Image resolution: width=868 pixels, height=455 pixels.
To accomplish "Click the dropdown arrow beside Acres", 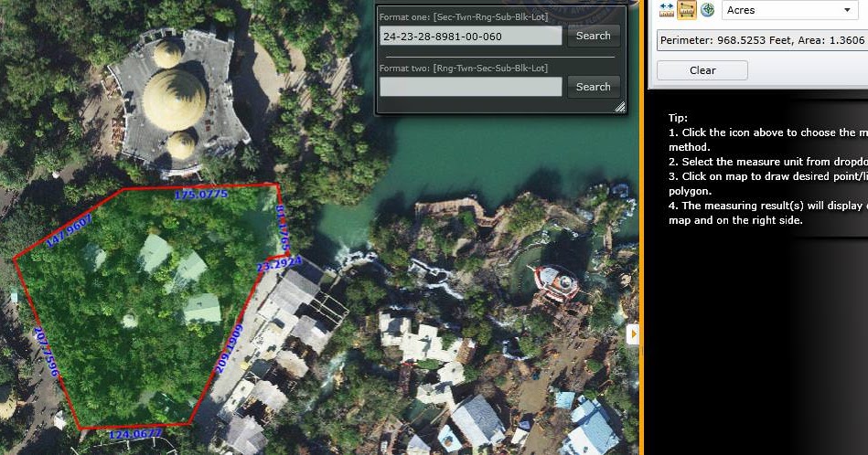I will 847,10.
